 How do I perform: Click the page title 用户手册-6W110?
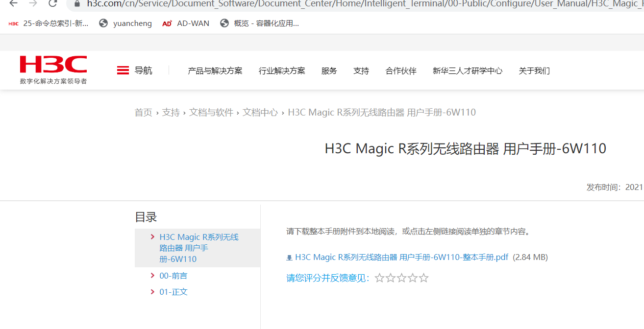(466, 148)
